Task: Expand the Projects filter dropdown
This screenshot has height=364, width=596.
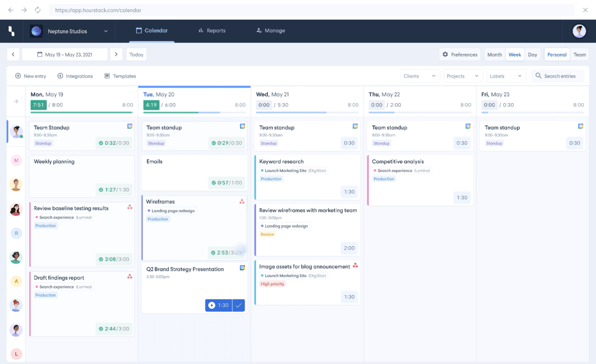Action: pos(463,76)
